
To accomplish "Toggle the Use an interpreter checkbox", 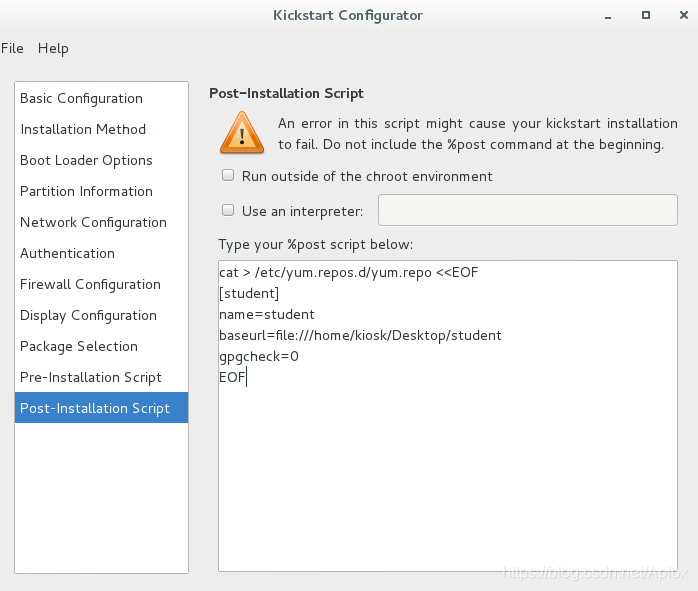I will coord(228,211).
